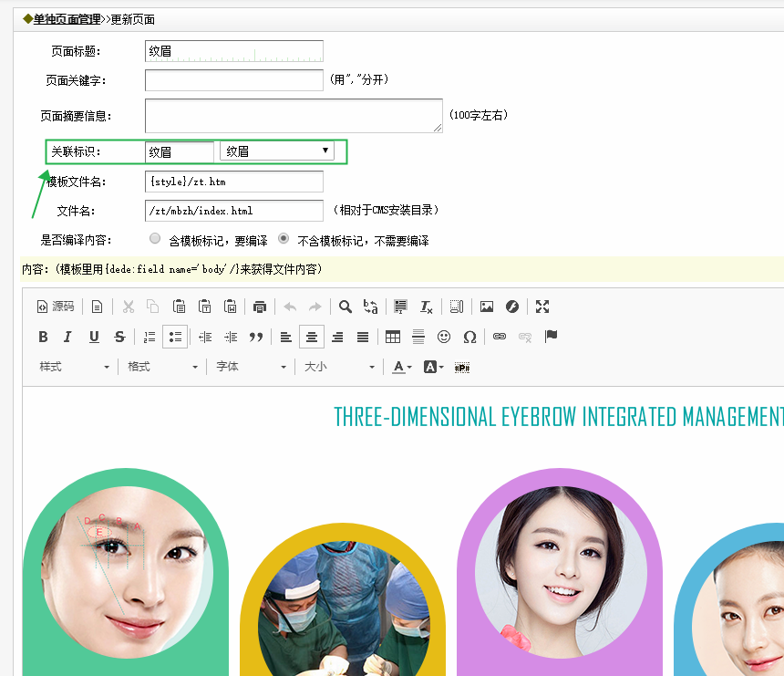The height and width of the screenshot is (676, 784).
Task: Open the 字体 font dropdown
Action: 251,367
